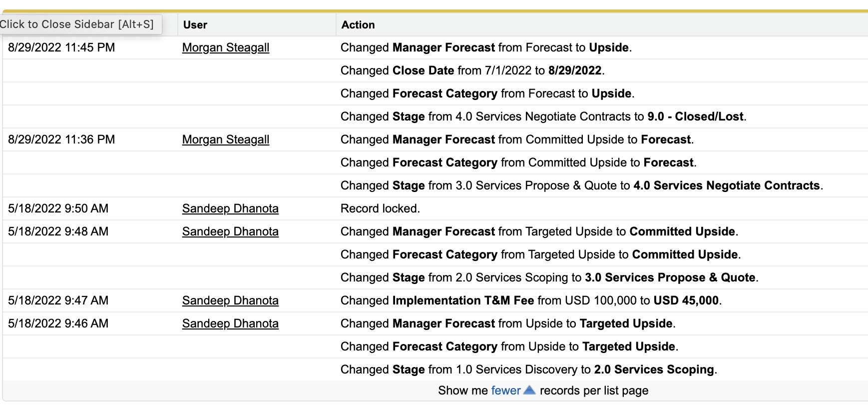This screenshot has height=407, width=868.
Task: Click the User column header
Action: (x=195, y=25)
